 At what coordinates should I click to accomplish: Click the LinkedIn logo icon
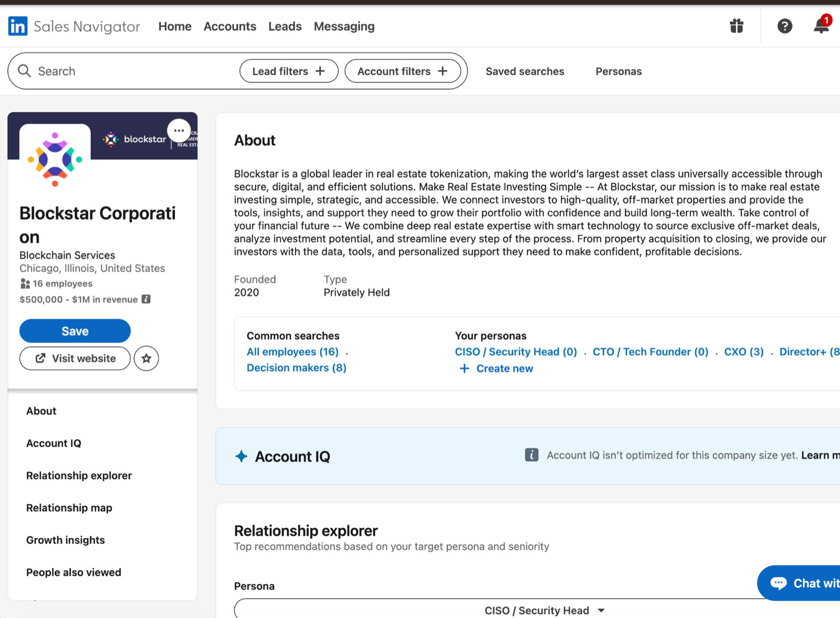(x=18, y=26)
